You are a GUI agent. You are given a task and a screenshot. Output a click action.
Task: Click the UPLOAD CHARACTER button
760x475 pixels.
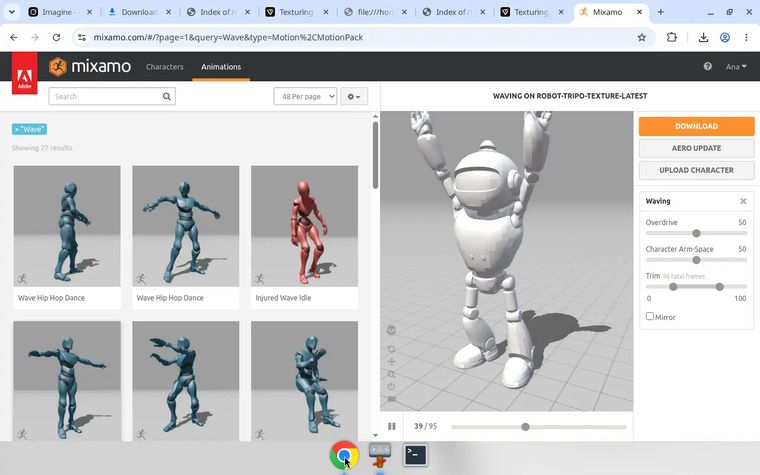coord(697,170)
